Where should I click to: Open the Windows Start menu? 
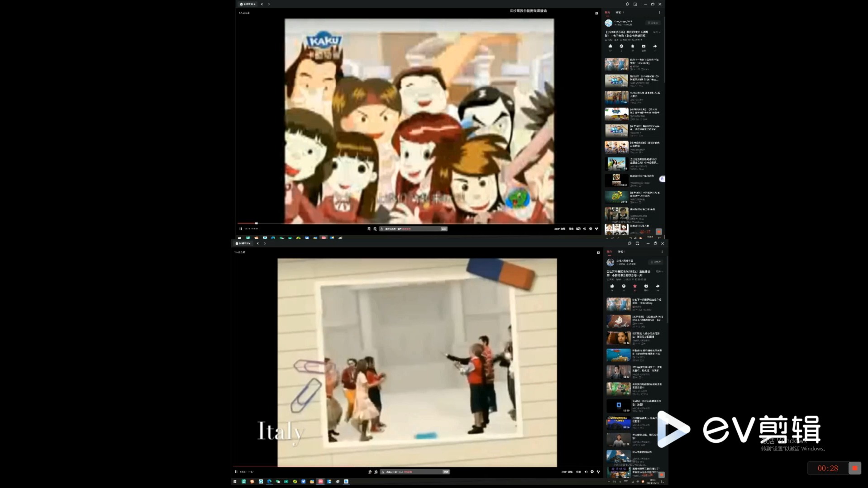click(x=234, y=481)
